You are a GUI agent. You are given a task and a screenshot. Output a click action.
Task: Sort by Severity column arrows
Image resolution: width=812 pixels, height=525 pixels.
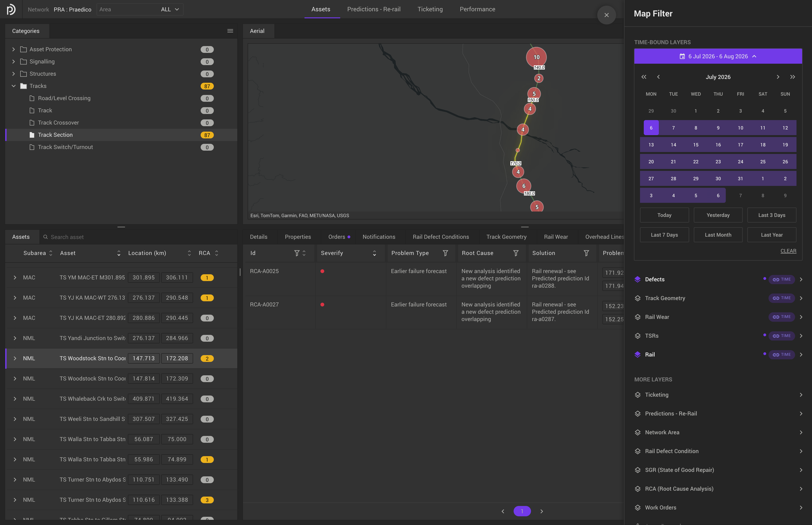point(375,253)
